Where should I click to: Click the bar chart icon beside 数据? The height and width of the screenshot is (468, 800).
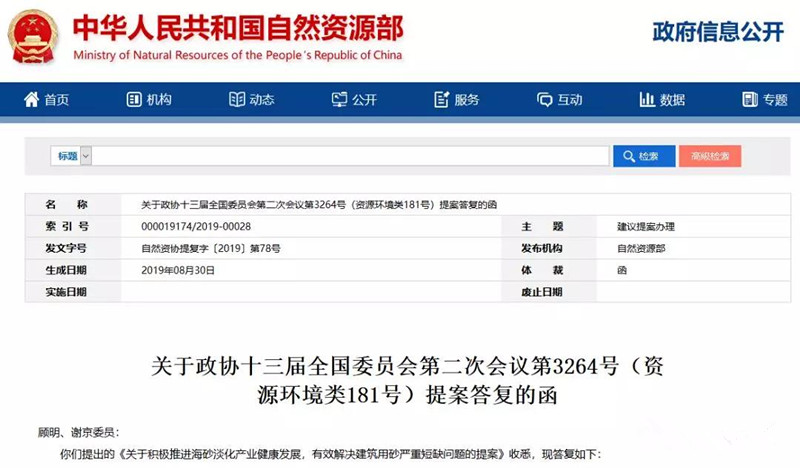[647, 100]
